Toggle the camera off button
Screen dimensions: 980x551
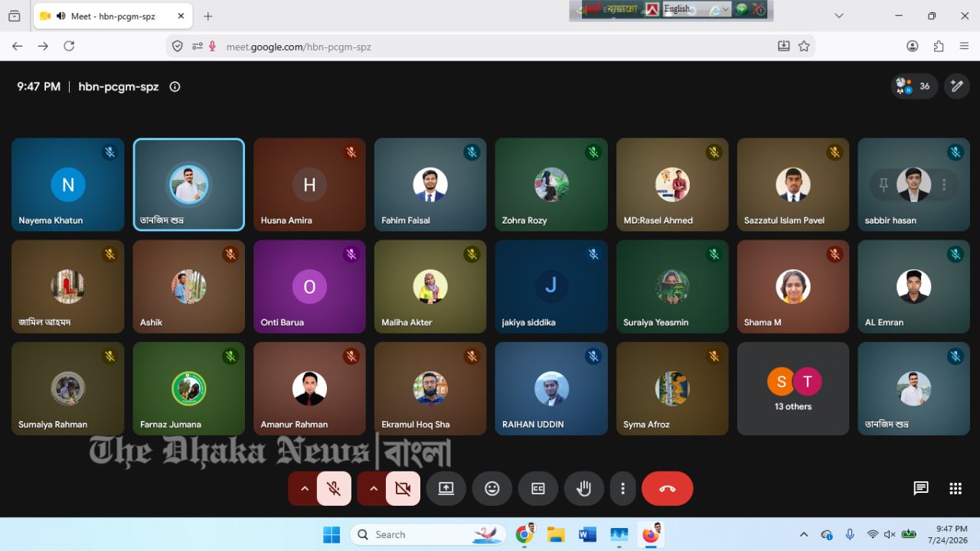click(x=403, y=488)
